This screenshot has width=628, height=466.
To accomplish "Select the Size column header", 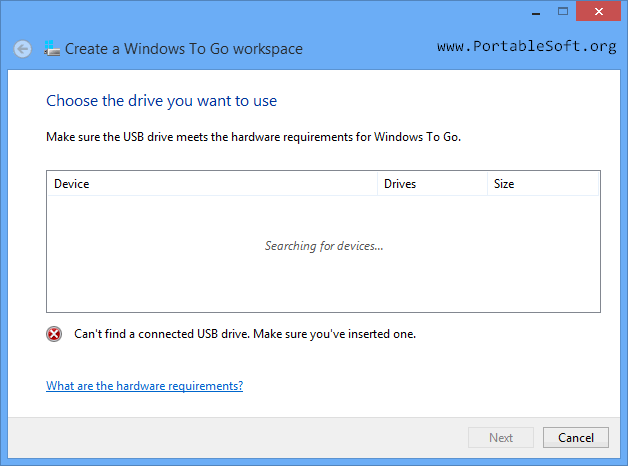I will (543, 184).
